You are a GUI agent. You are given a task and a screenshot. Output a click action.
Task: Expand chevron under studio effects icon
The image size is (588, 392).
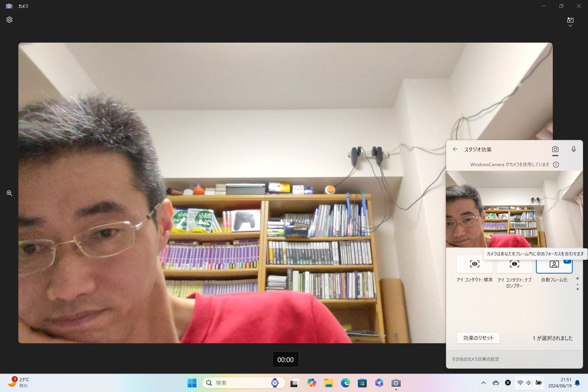point(570,26)
